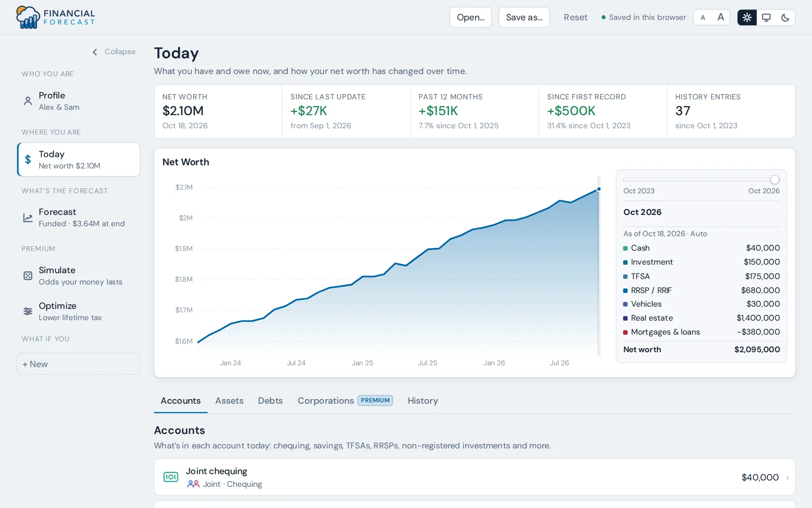Screen dimensions: 812x508
Task: Expand Joint chequing row chevron
Action: click(788, 477)
